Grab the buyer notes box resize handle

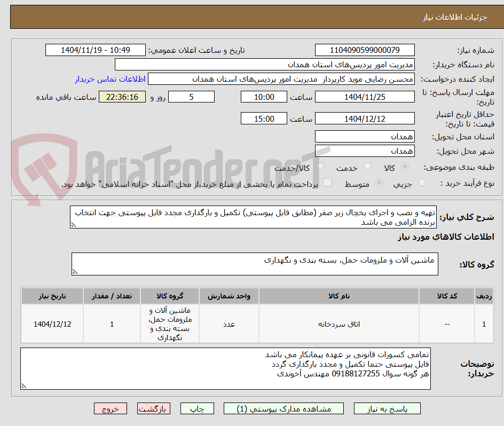(x=23, y=386)
